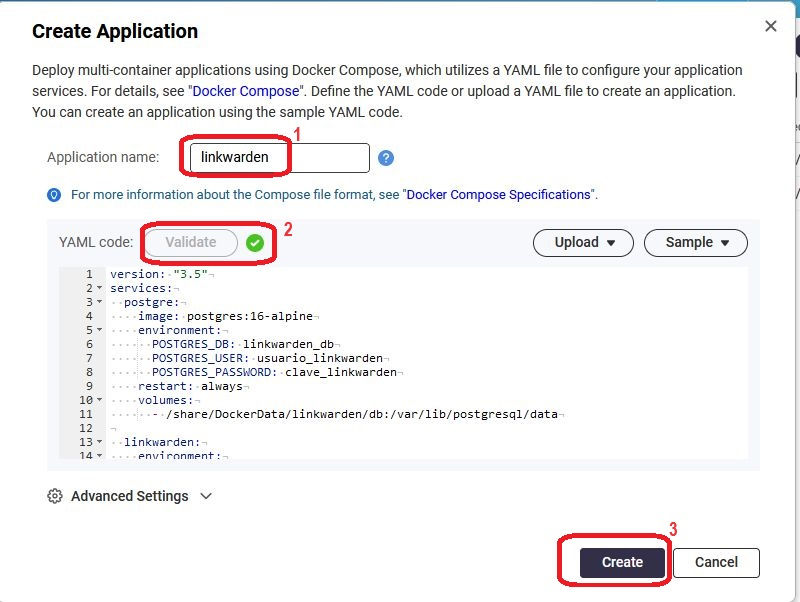The width and height of the screenshot is (800, 602).
Task: Expand the Advanced Settings chevron
Action: coord(206,496)
